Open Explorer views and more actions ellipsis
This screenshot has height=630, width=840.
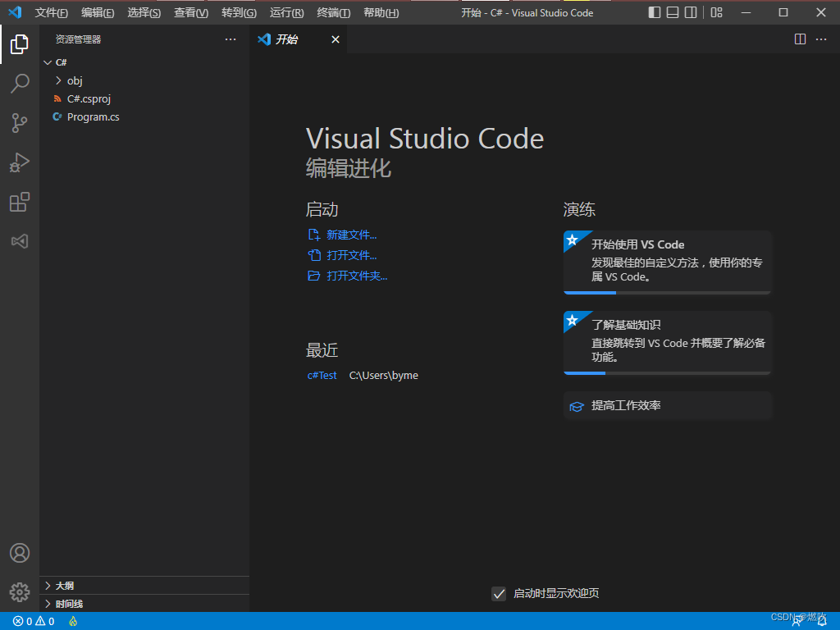tap(231, 39)
